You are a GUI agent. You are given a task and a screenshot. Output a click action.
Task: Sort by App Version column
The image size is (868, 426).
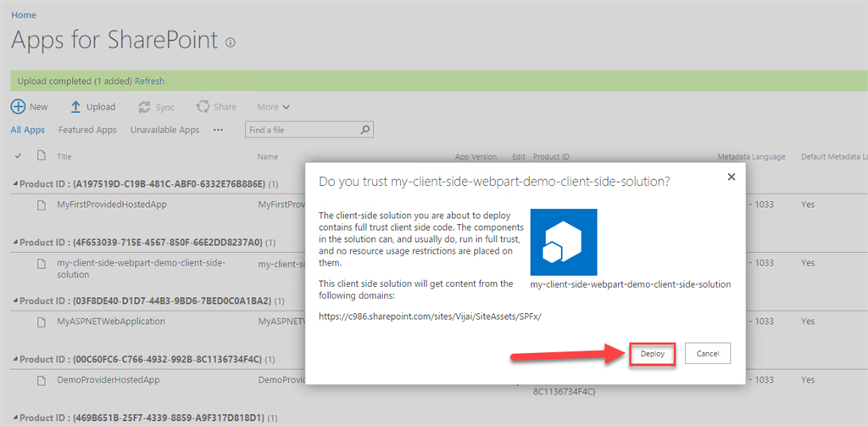(x=476, y=157)
